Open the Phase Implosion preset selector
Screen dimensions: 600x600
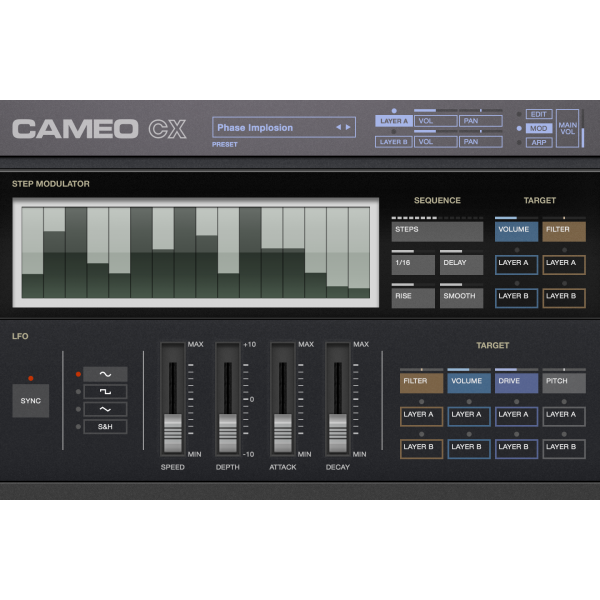(x=284, y=127)
